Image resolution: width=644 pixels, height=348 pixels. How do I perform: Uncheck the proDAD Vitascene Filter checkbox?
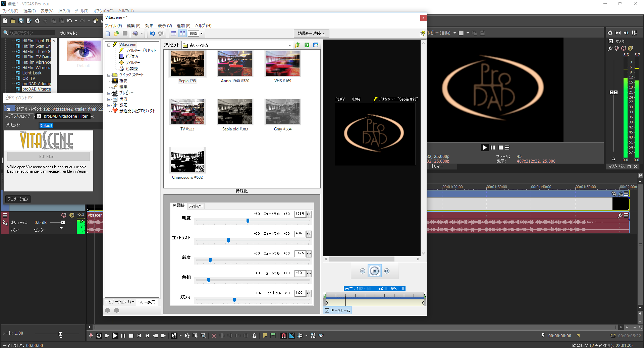[39, 116]
